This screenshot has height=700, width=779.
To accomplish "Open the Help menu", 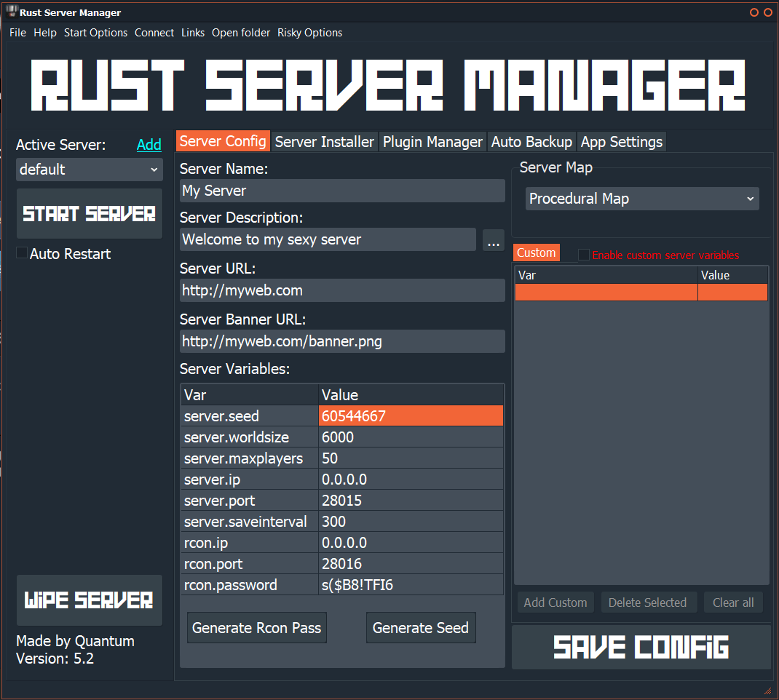I will (45, 33).
